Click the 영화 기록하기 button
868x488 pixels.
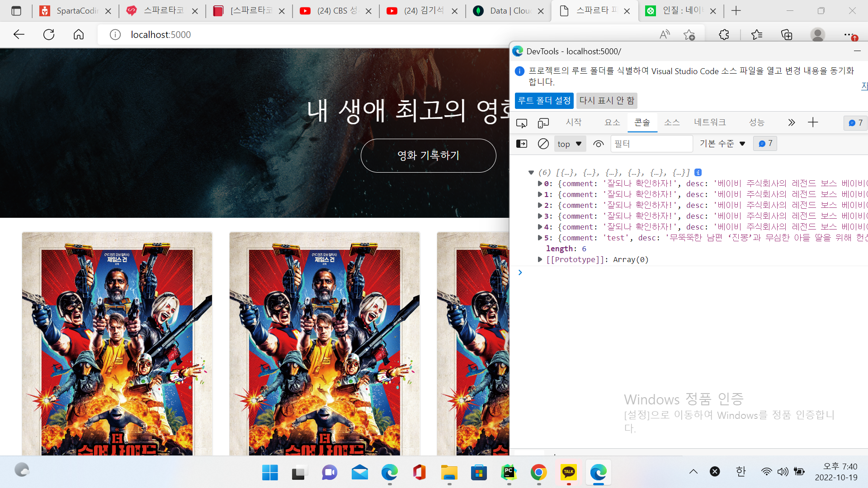(x=428, y=155)
